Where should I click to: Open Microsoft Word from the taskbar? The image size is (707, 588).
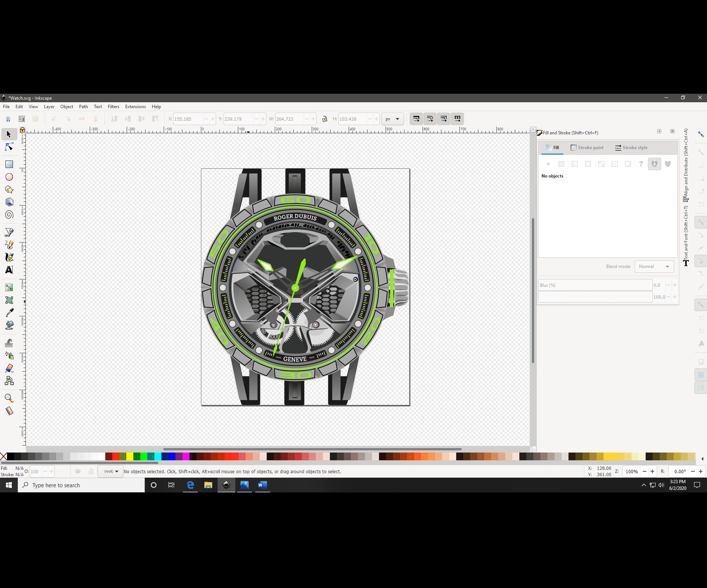pyautogui.click(x=263, y=485)
